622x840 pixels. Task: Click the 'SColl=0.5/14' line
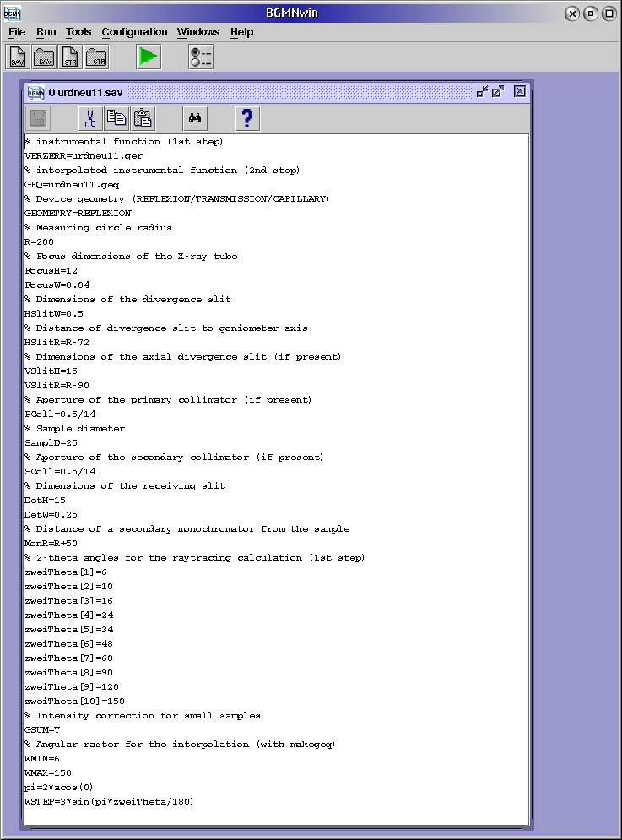click(60, 471)
